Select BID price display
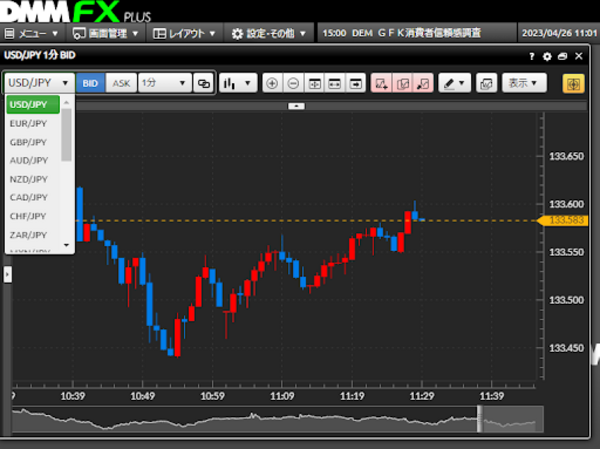 (90, 83)
